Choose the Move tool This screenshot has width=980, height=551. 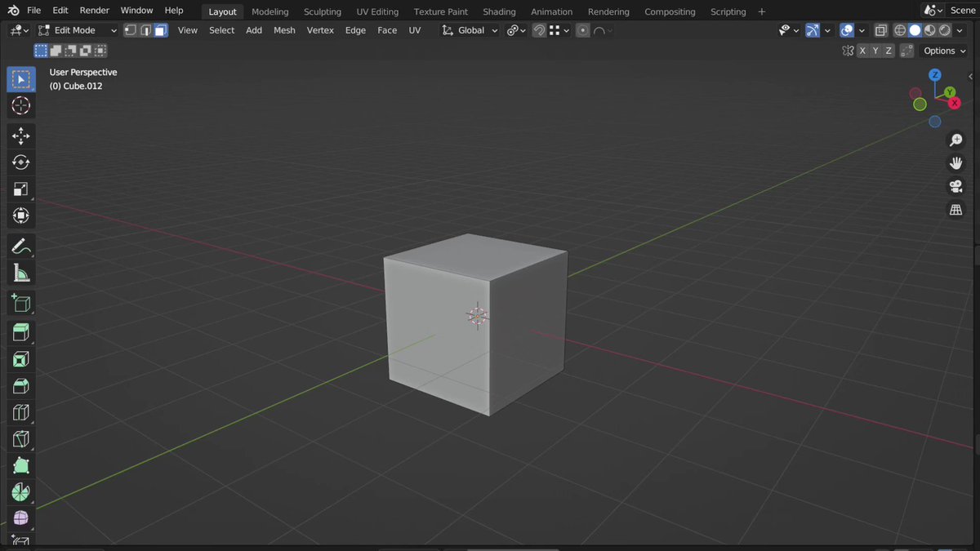click(x=21, y=136)
